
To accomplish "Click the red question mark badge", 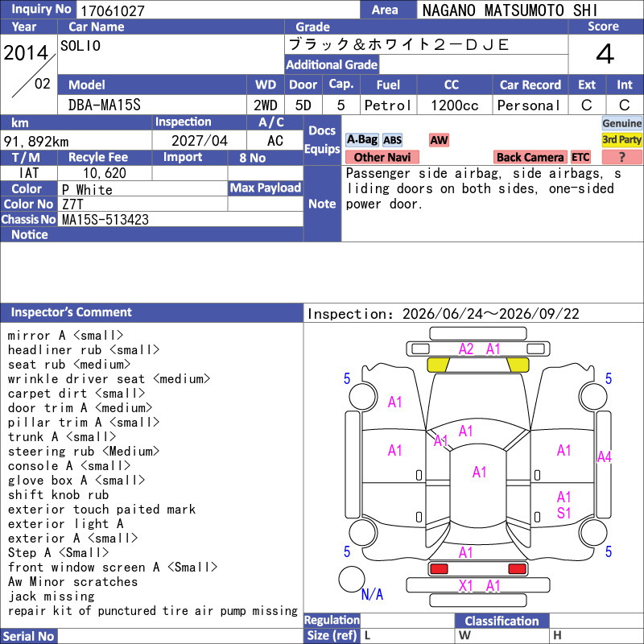I will pyautogui.click(x=621, y=157).
